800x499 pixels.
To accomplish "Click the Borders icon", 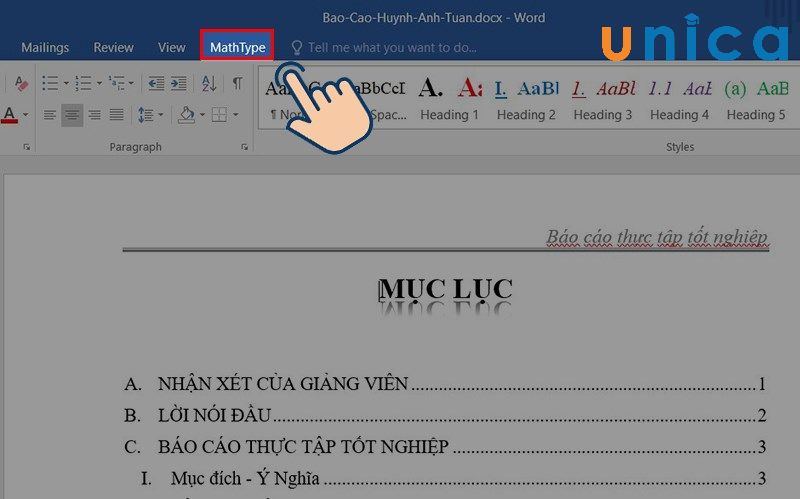I will 219,115.
